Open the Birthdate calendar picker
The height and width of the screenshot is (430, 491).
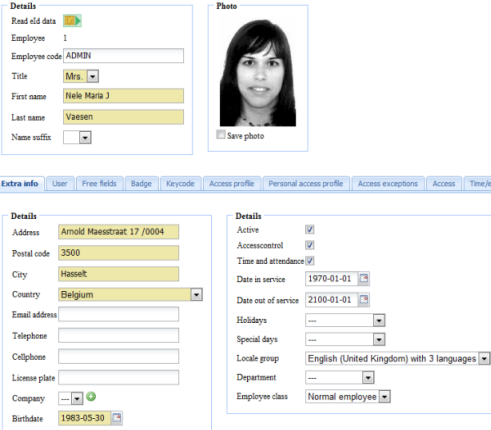[x=117, y=418]
